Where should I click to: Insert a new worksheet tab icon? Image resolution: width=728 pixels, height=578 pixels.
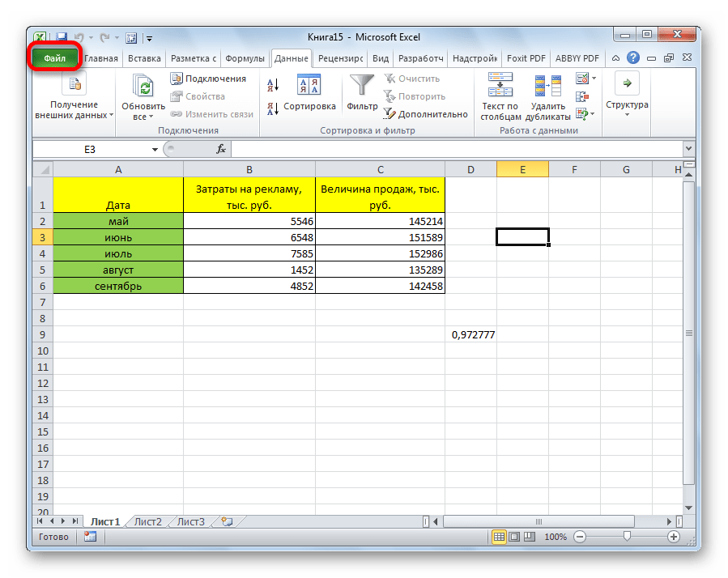[227, 521]
